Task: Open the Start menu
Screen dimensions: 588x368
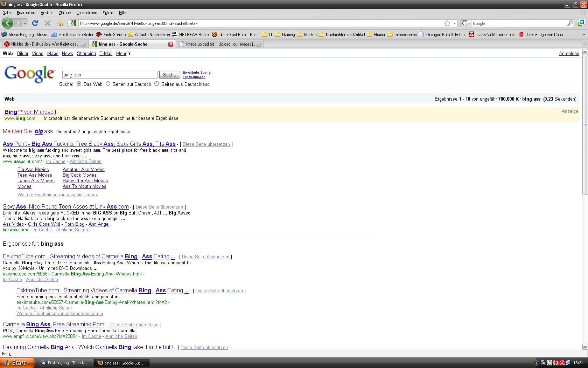Action: point(17,363)
